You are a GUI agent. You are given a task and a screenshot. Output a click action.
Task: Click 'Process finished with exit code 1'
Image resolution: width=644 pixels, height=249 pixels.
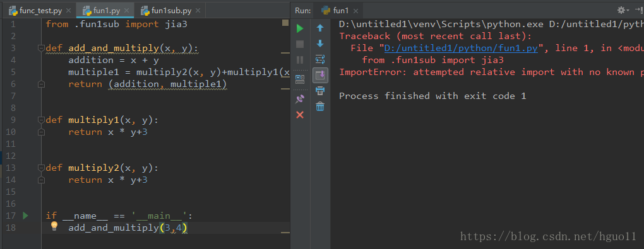tap(432, 96)
